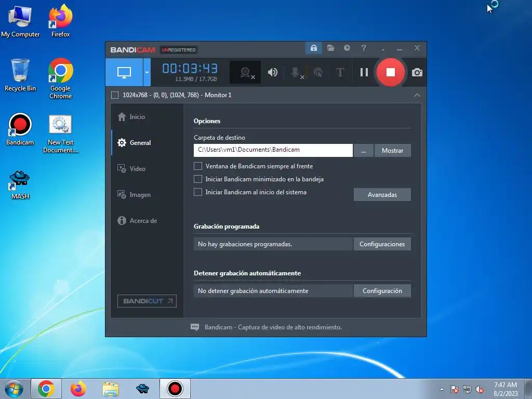Select New Text Document desktop icon
Screen dimensions: 532x399
point(61,135)
